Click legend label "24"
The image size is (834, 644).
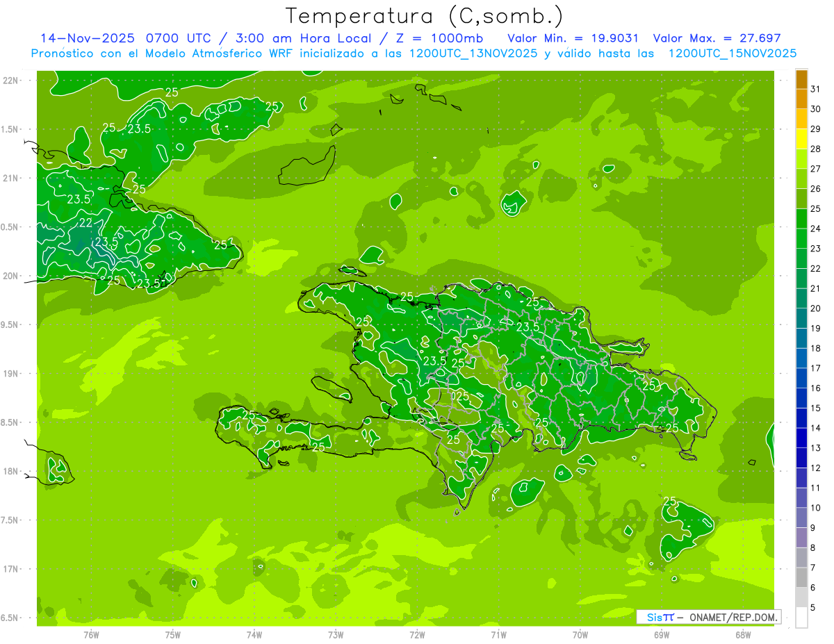pyautogui.click(x=815, y=228)
